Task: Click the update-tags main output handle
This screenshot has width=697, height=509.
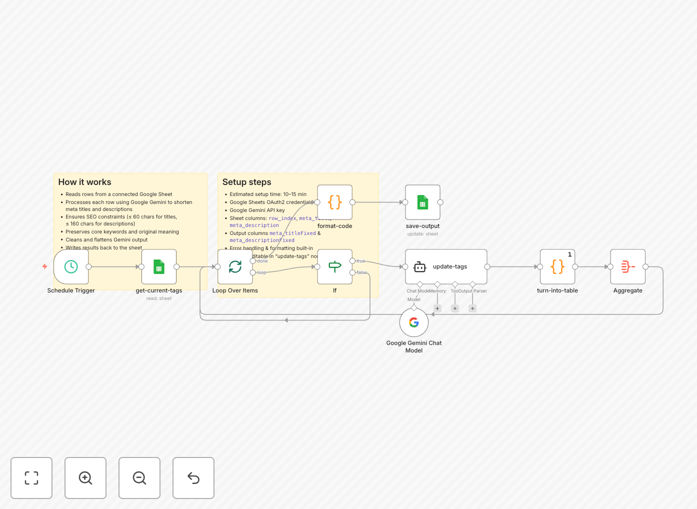Action: pyautogui.click(x=487, y=267)
